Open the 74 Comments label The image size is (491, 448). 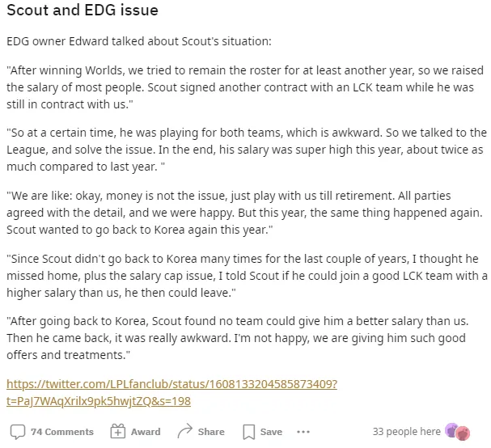coord(61,432)
